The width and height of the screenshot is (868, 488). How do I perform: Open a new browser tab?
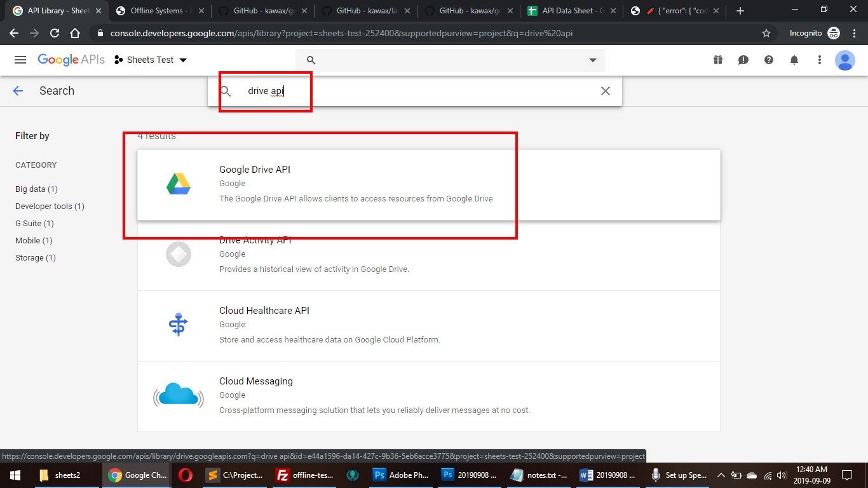tap(740, 11)
